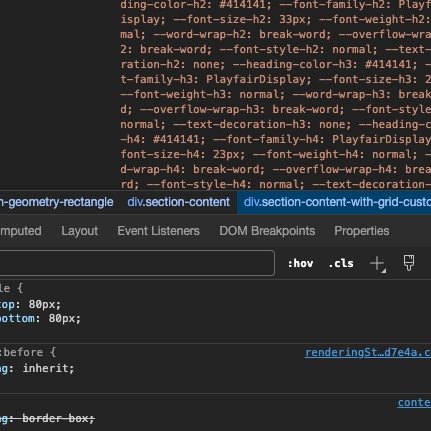Focus the styles filter input box

coord(137,263)
